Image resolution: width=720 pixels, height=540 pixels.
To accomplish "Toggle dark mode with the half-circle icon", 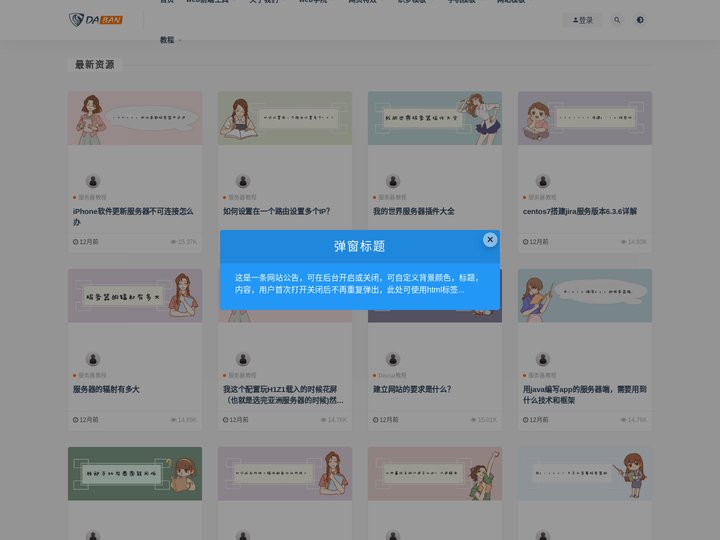I will (x=640, y=20).
